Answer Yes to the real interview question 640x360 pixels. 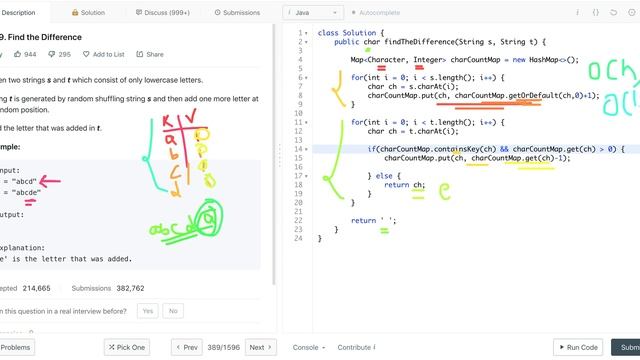pyautogui.click(x=148, y=311)
